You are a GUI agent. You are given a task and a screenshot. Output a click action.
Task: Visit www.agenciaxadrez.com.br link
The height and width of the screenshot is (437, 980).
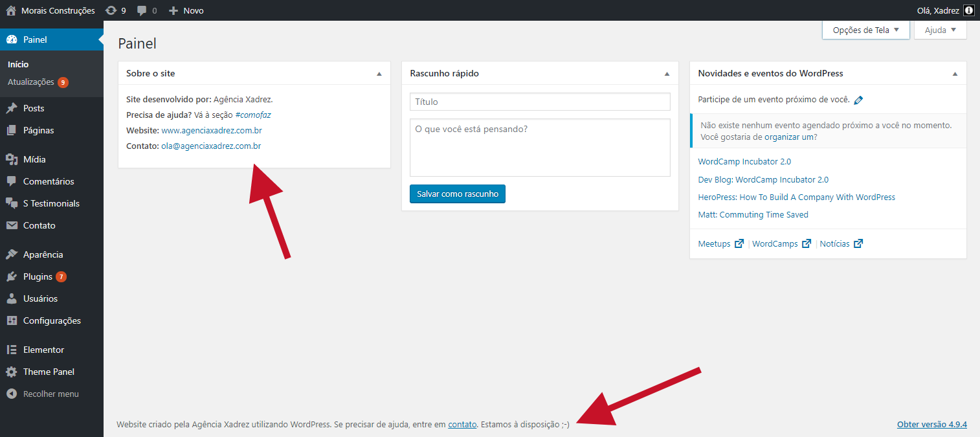[x=212, y=130]
